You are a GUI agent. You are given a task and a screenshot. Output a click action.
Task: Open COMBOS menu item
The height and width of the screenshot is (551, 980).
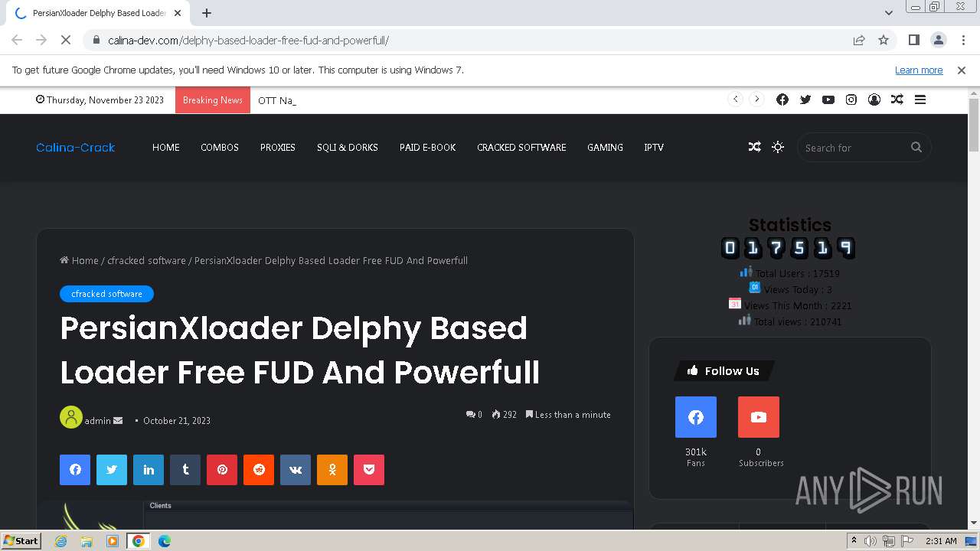click(x=220, y=147)
